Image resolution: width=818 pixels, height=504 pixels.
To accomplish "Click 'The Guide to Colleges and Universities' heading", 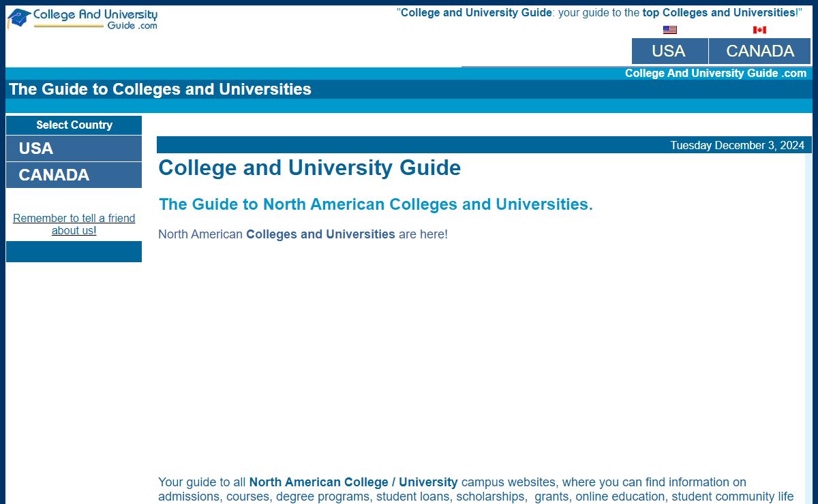I will point(160,89).
